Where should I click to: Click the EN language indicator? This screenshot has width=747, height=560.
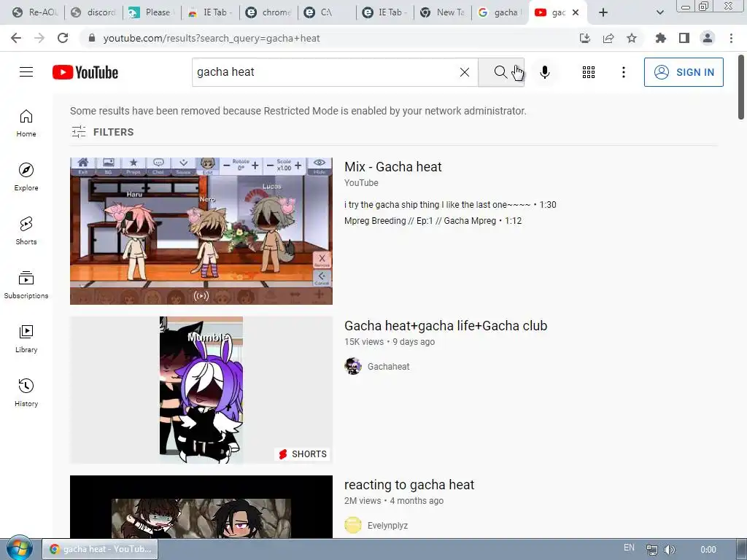tap(630, 548)
